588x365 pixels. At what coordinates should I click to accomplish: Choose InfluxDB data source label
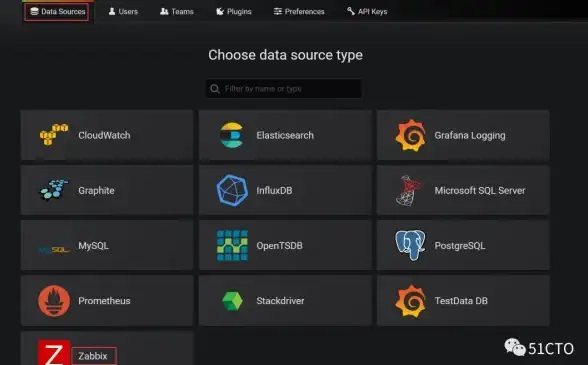point(274,191)
